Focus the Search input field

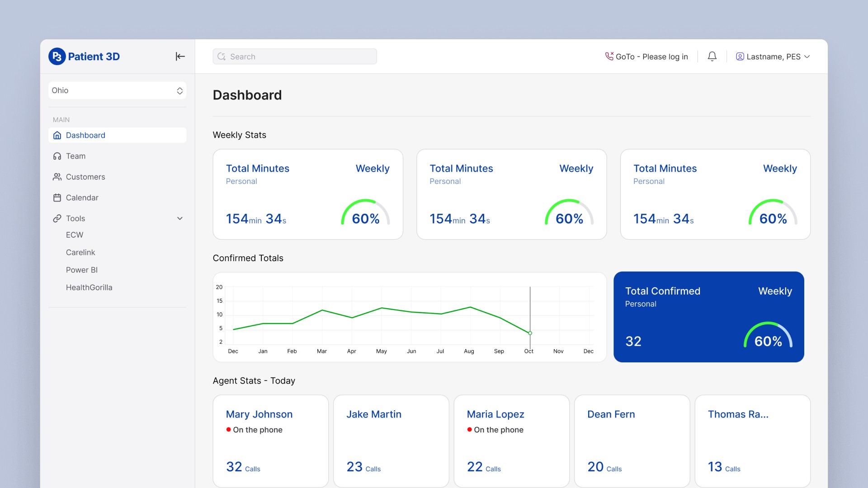[x=295, y=56]
